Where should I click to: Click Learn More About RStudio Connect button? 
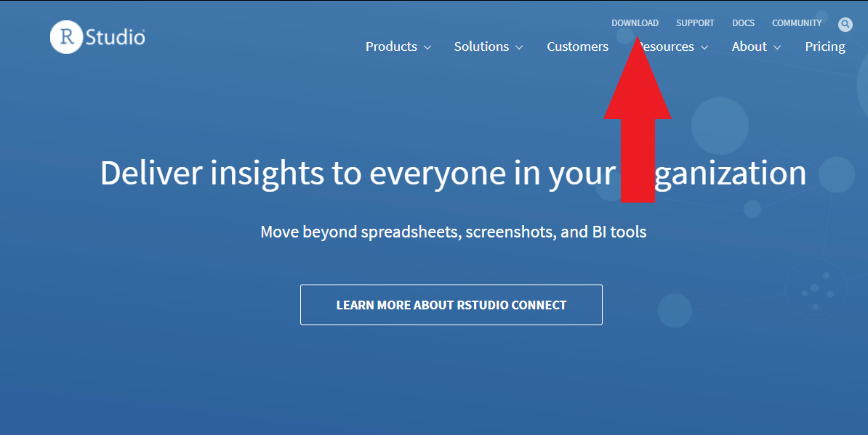click(x=451, y=304)
